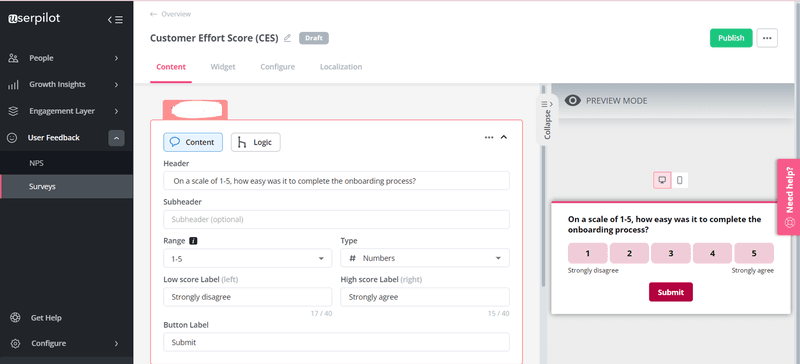Switch to the Configure tab

(278, 67)
